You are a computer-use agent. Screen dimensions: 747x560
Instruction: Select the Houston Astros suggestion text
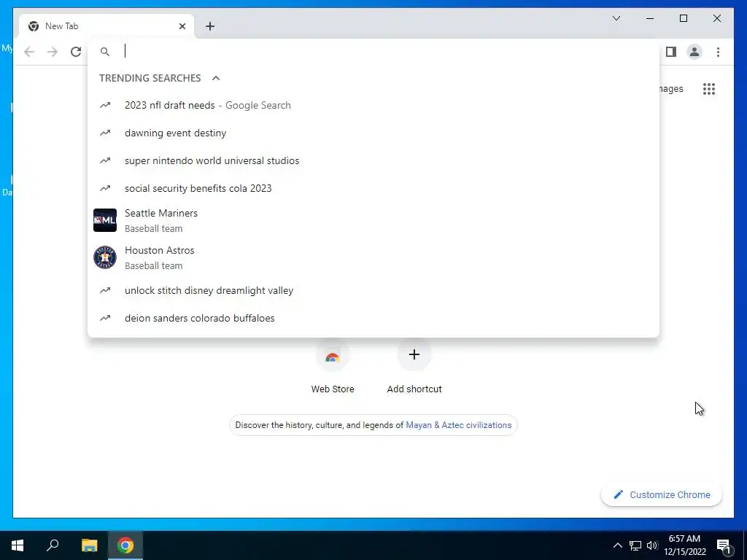tap(160, 251)
